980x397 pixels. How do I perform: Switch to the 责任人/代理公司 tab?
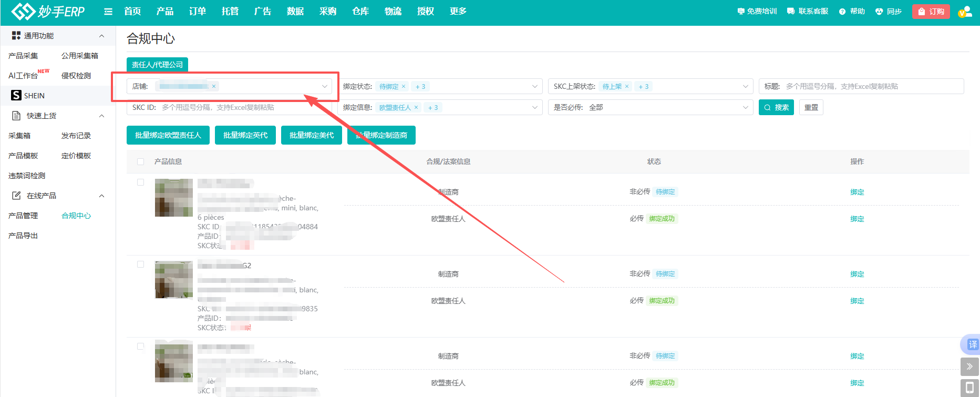point(157,65)
